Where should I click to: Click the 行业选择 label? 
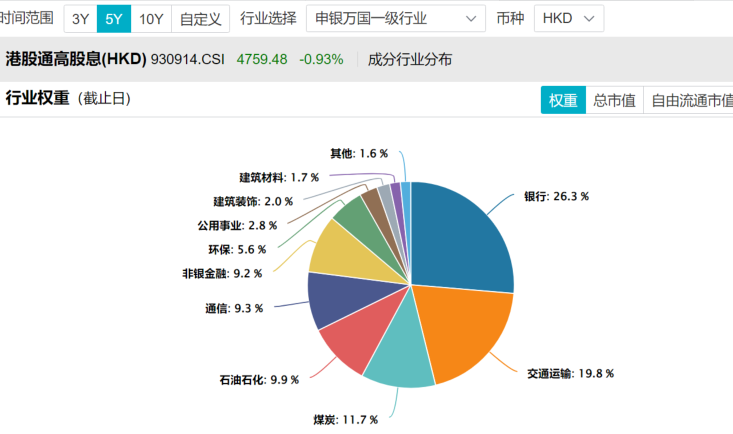pyautogui.click(x=268, y=18)
